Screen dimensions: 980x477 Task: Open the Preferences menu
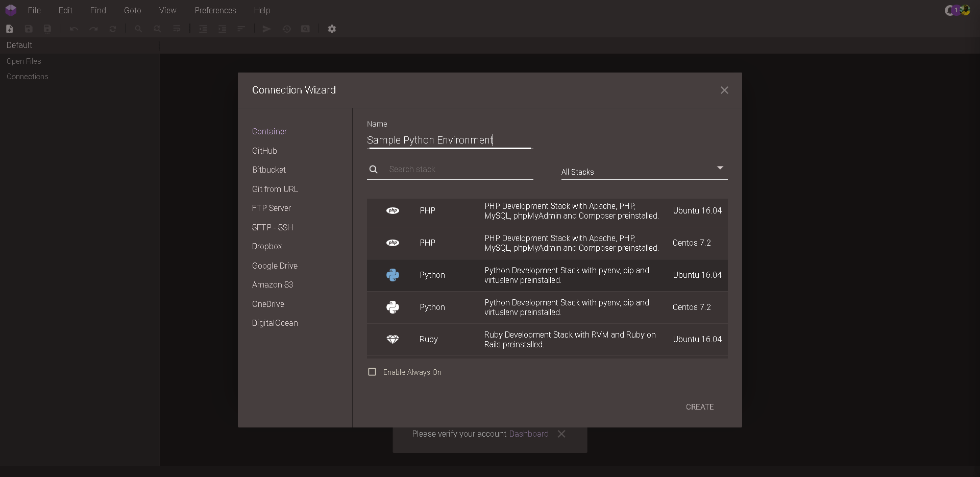coord(215,10)
